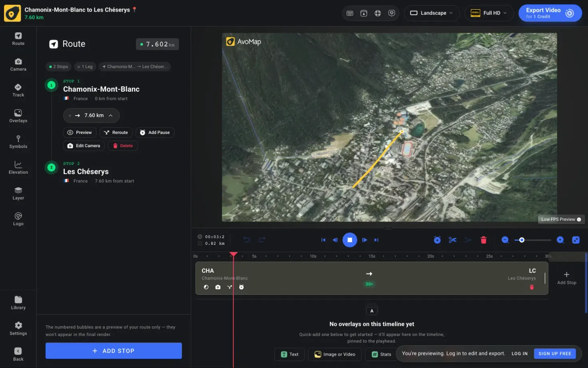Open the Track panel in sidebar

point(18,90)
